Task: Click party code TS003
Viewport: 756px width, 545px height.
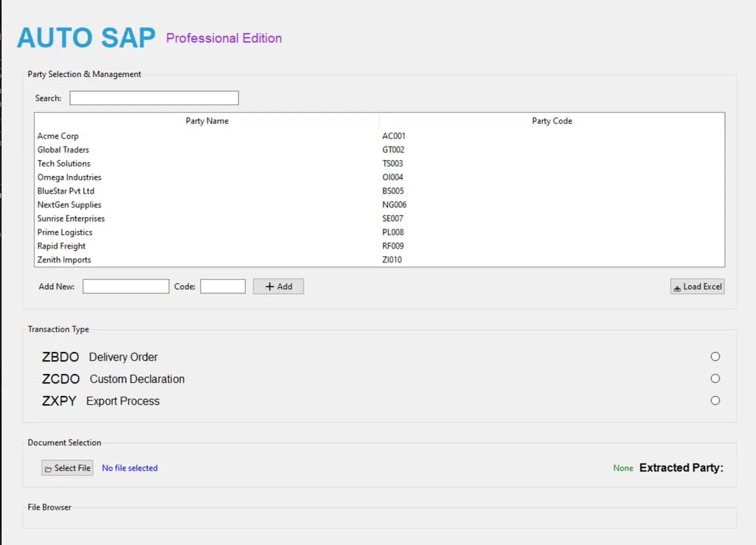Action: coord(392,164)
